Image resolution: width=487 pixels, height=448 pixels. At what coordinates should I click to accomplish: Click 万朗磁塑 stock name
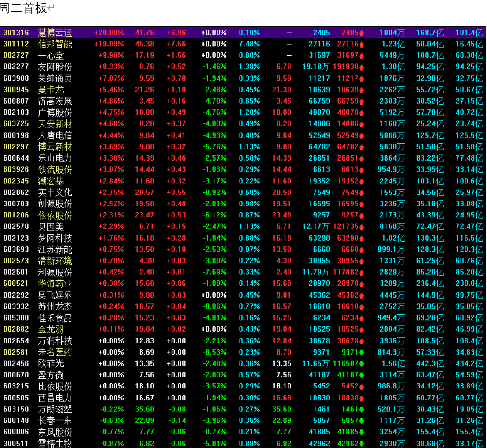[x=55, y=409]
